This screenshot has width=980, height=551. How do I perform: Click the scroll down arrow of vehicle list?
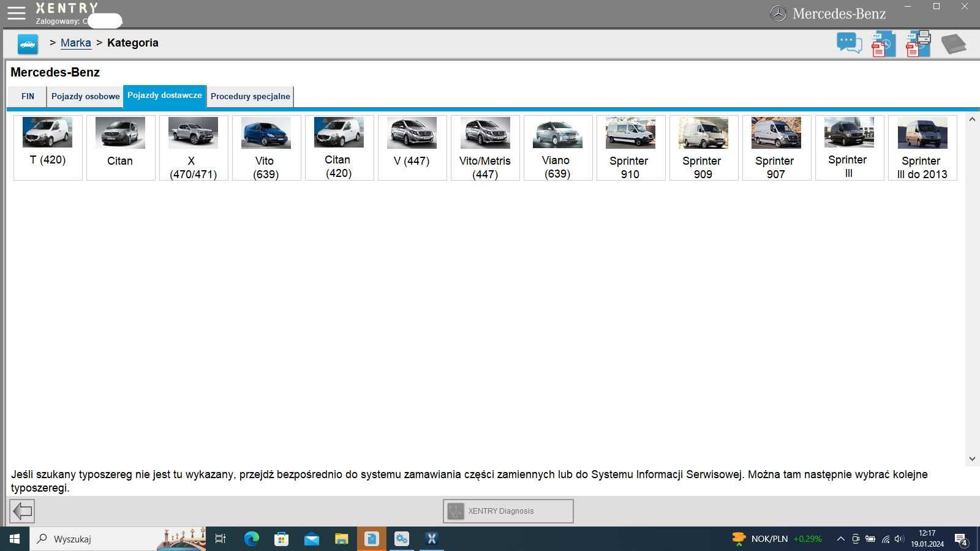[x=972, y=459]
